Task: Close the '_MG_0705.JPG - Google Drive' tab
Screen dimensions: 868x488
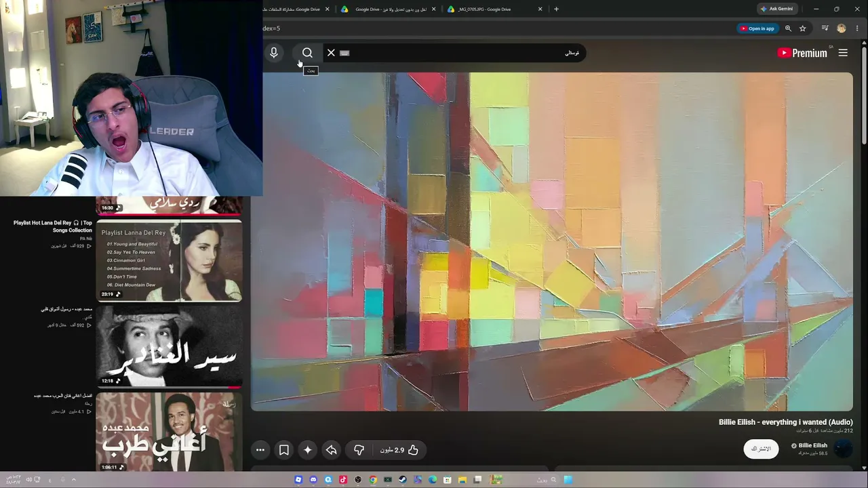Action: coord(540,9)
